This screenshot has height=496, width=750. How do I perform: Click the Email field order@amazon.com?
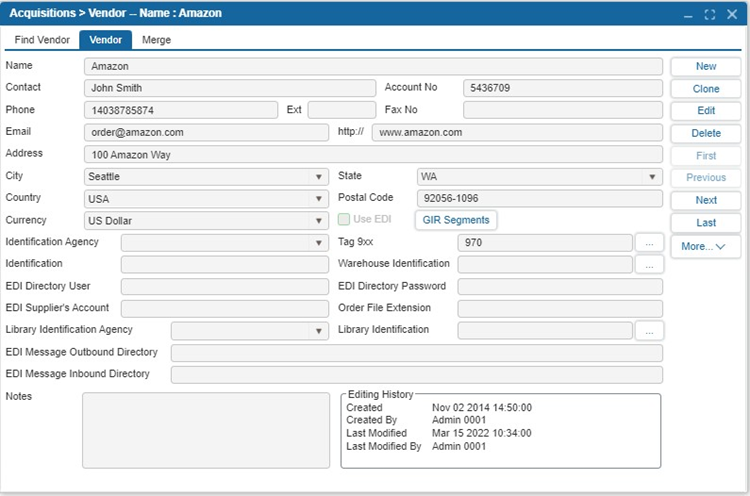point(206,132)
